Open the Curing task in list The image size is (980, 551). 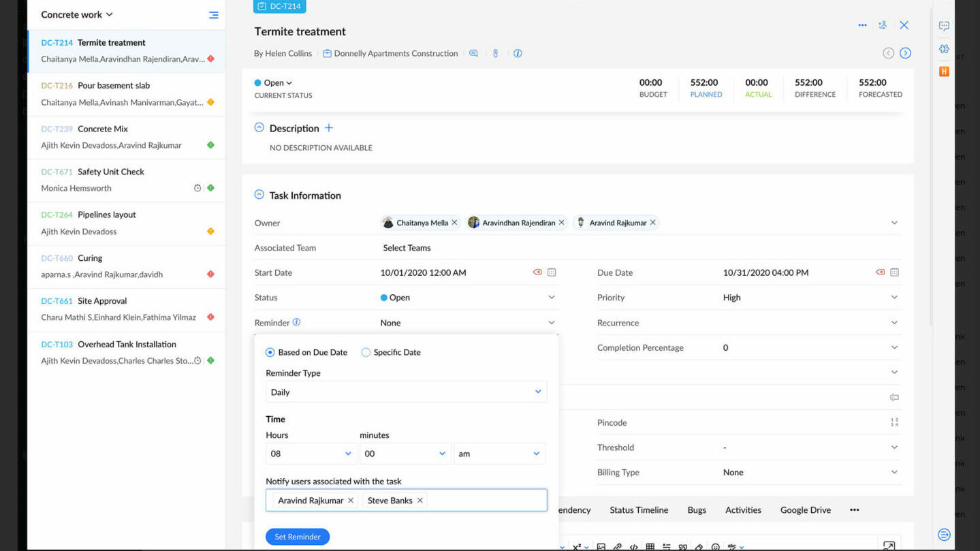point(127,266)
